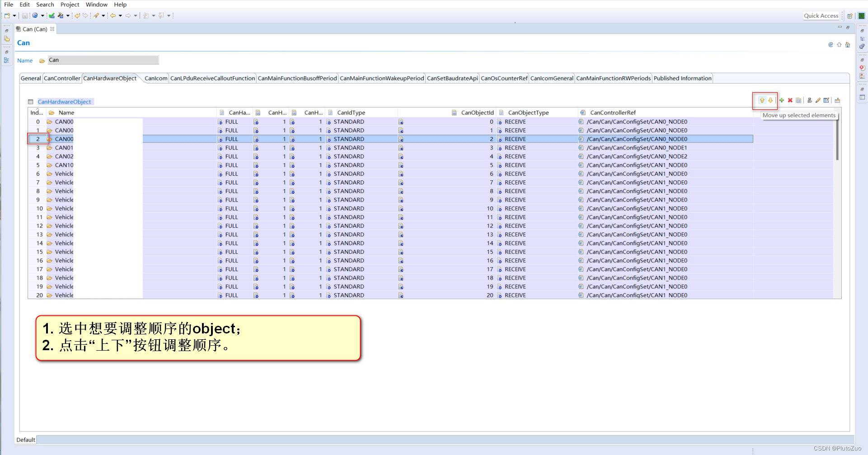Select the table row with index 5 CAN10

click(x=390, y=165)
